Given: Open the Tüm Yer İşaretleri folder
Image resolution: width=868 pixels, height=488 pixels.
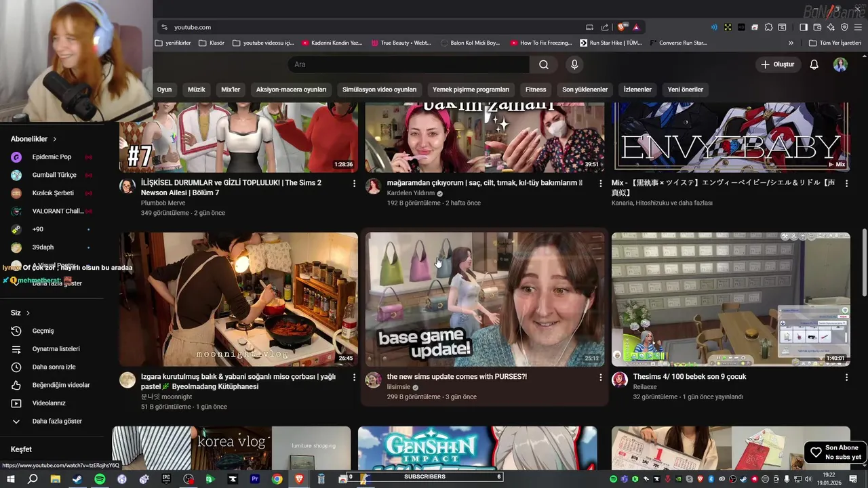Looking at the screenshot, I should point(835,43).
